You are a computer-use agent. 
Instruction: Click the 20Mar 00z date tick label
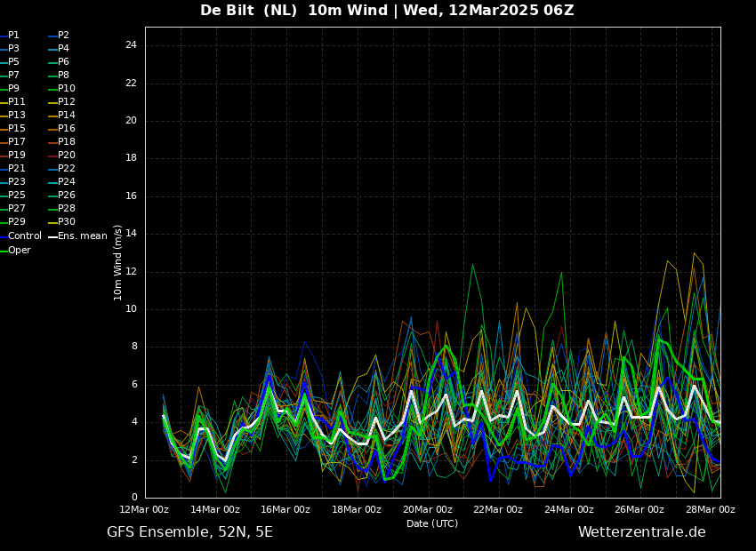tap(428, 509)
